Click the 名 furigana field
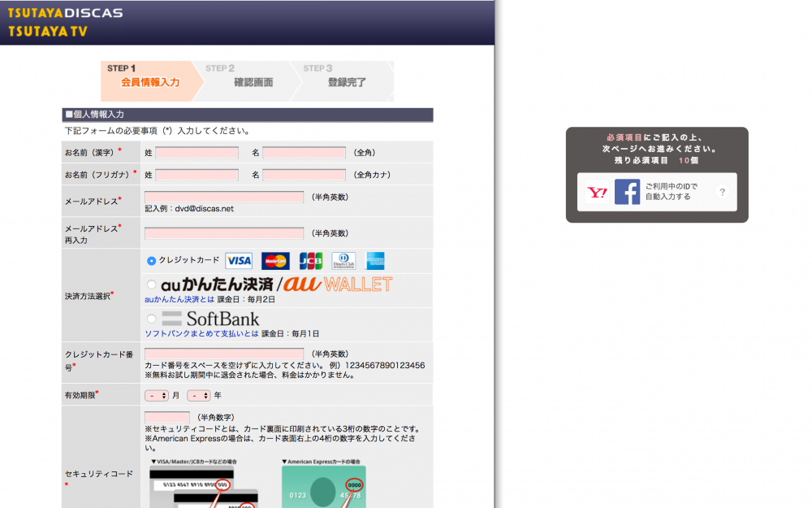The width and height of the screenshot is (812, 508). 304,175
